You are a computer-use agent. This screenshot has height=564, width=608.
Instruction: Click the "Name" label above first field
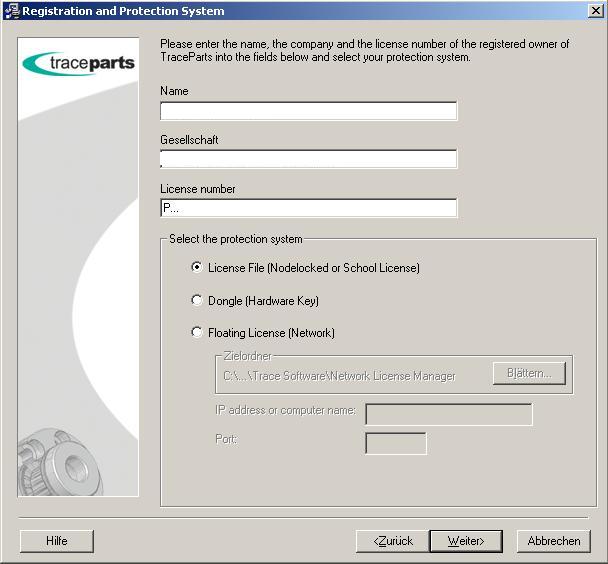174,91
